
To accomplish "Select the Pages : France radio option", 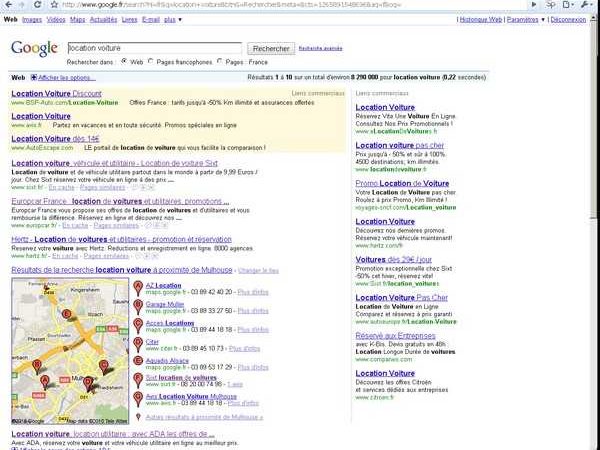I will 219,61.
